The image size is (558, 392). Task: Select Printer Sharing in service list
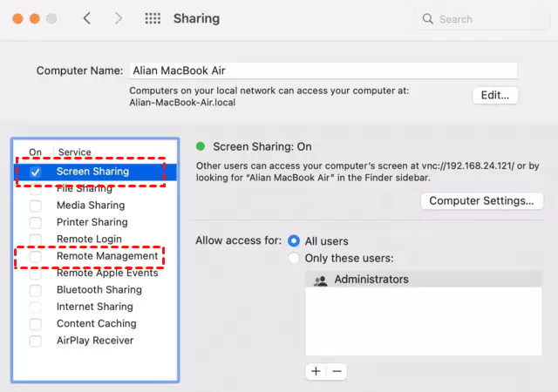92,222
